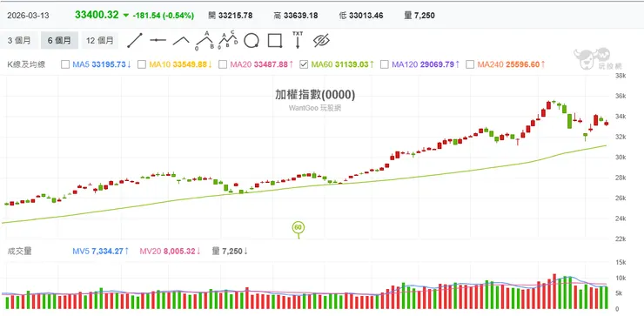The image size is (644, 316).
Task: Enable the MA5 moving average checkbox
Action: 65,64
